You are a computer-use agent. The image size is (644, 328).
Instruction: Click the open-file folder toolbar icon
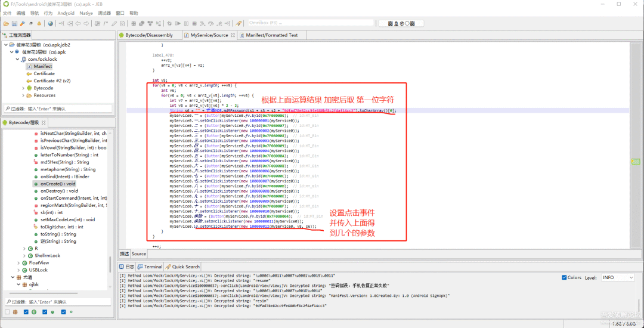pyautogui.click(x=6, y=23)
